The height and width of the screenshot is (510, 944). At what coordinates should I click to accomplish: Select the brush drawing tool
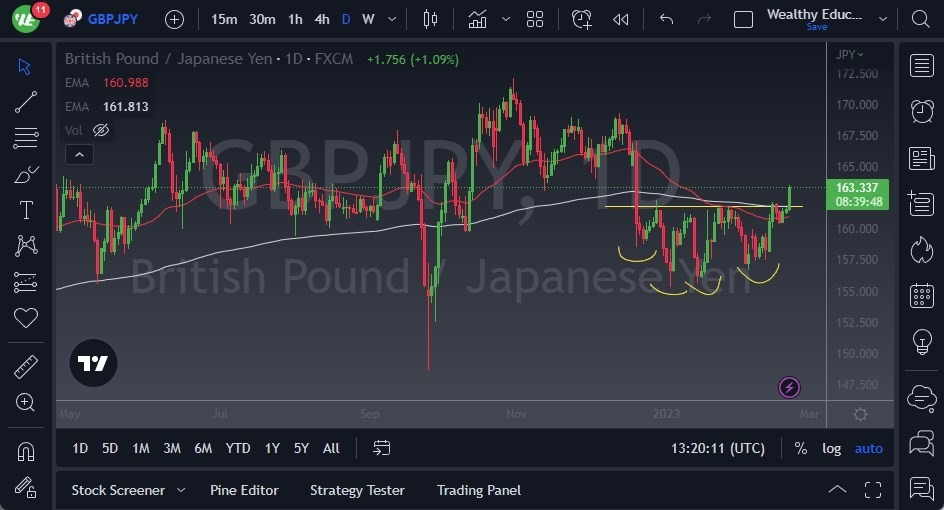click(25, 174)
